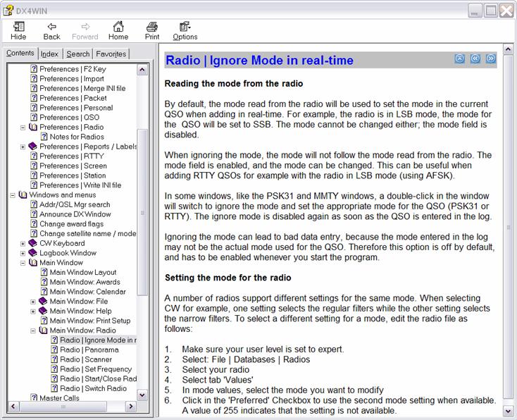Expand the Preferences | Reports / Labels node
This screenshot has width=517, height=420.
tap(23, 147)
